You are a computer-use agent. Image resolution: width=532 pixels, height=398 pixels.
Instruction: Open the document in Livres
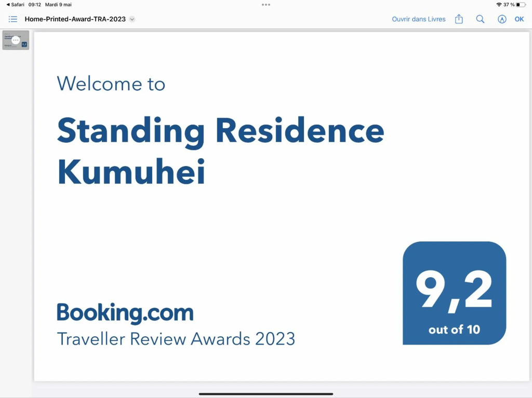coord(418,19)
